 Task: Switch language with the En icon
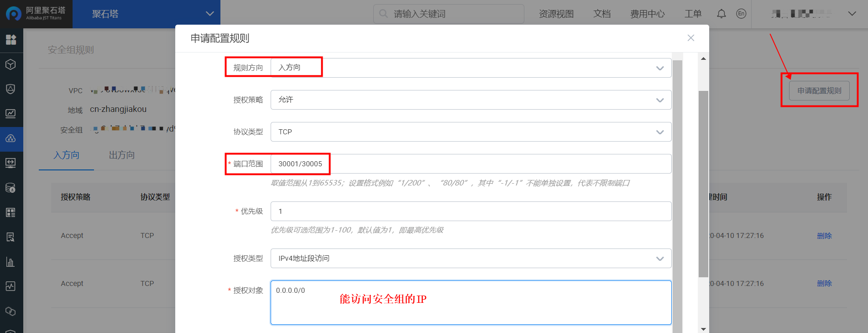point(741,14)
